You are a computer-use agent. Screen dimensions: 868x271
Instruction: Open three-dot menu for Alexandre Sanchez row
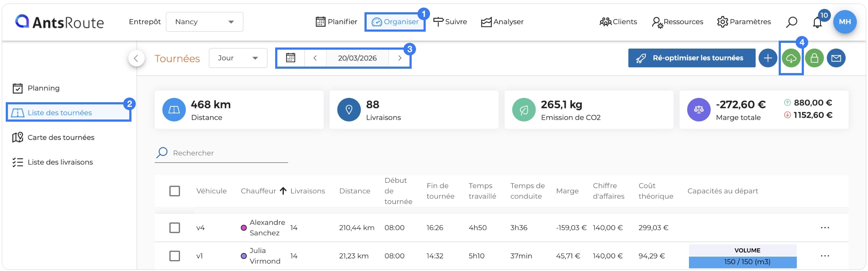pyautogui.click(x=825, y=228)
